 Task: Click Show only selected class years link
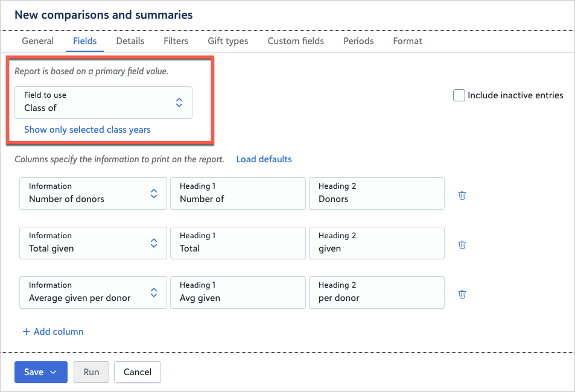tap(87, 130)
